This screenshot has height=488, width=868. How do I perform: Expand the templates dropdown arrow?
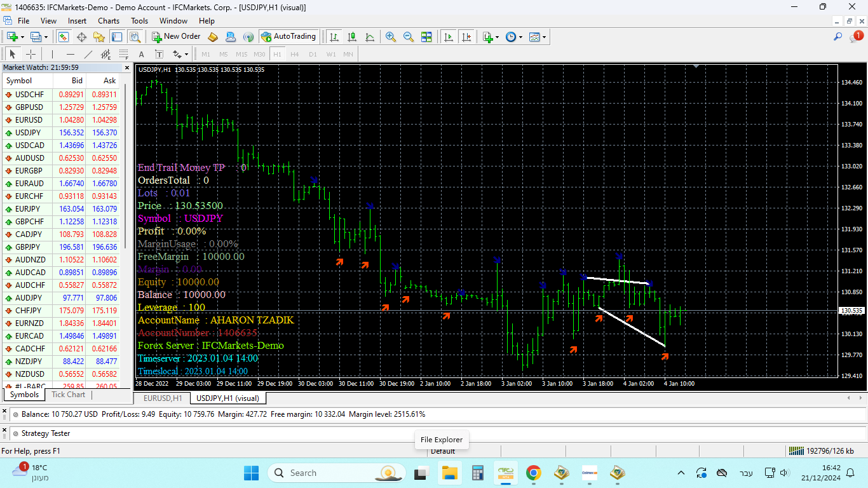pyautogui.click(x=545, y=37)
